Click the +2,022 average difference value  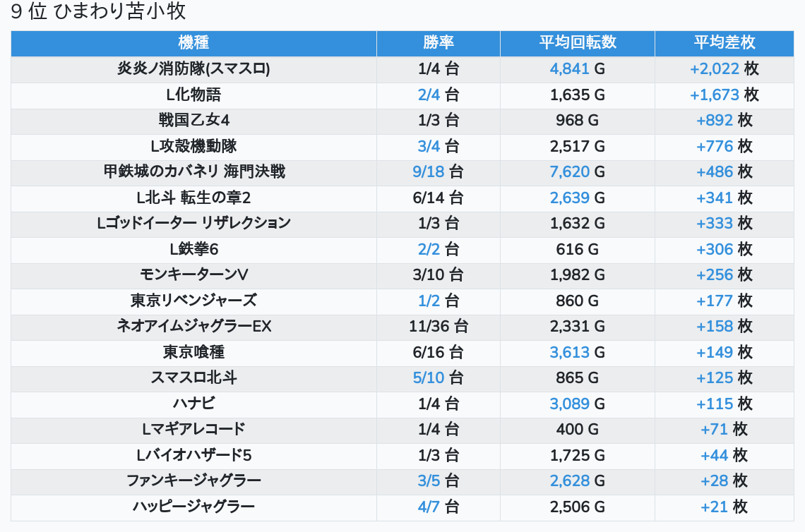[715, 69]
